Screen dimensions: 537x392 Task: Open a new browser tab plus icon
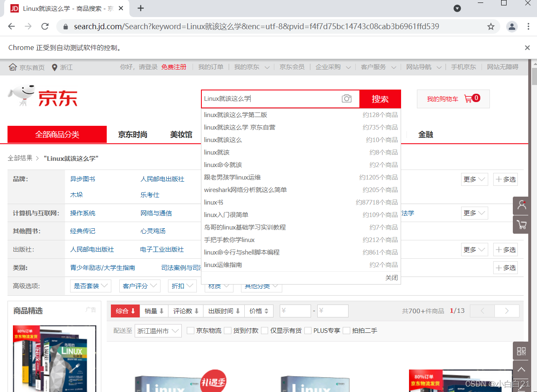tap(141, 8)
